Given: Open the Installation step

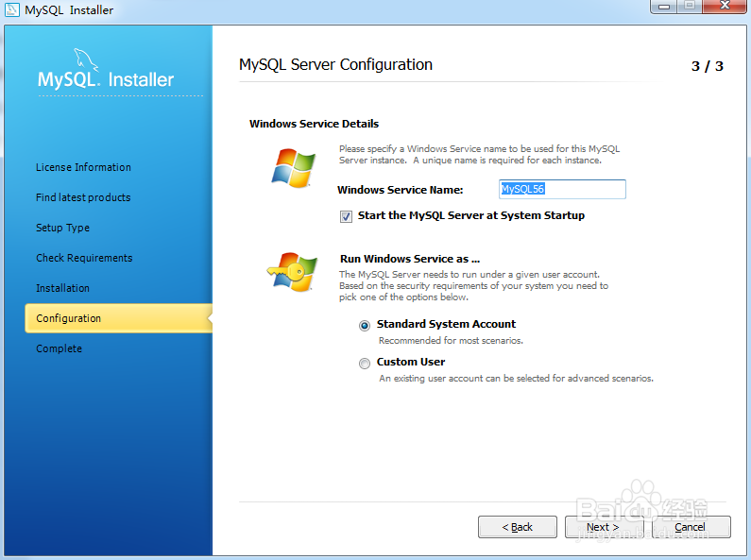Looking at the screenshot, I should click(x=62, y=288).
